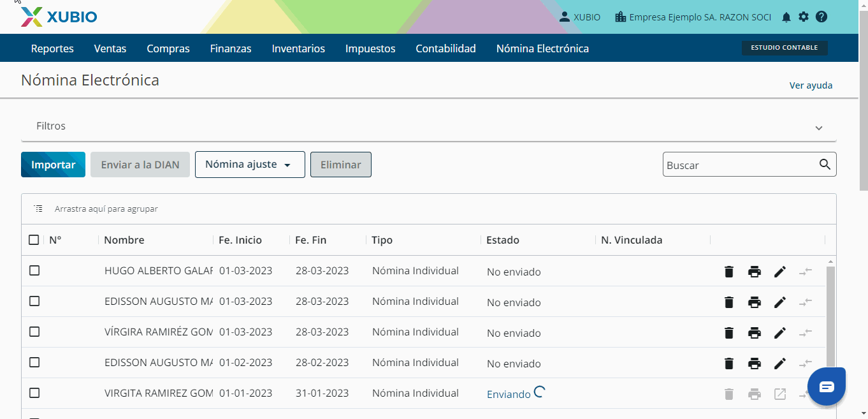Delete the HUGO ALBERTO GALAR row
868x419 pixels.
coord(729,272)
